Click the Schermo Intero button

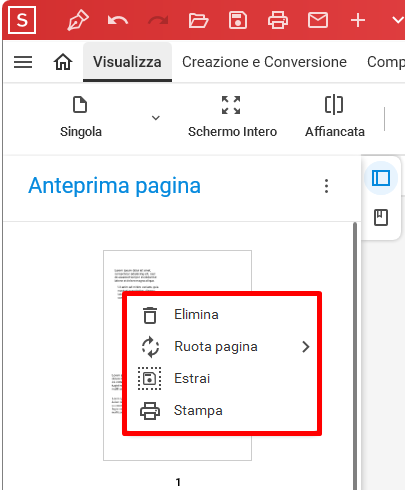pos(232,117)
